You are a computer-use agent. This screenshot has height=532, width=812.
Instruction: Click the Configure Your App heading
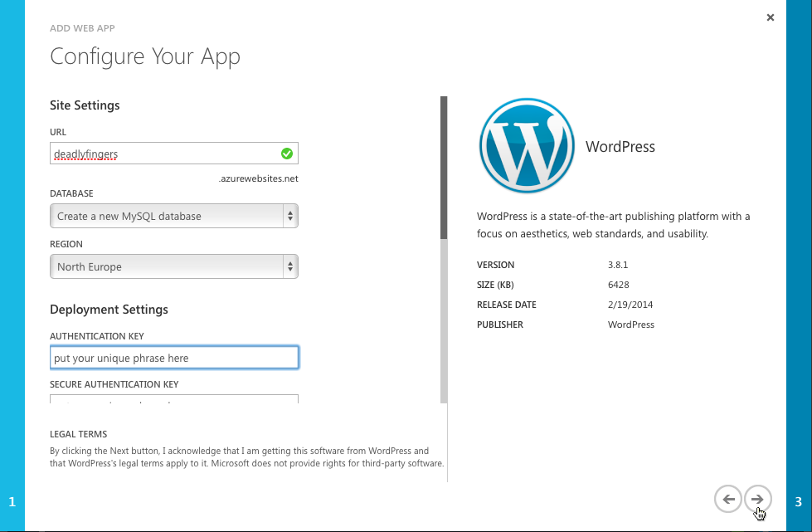pyautogui.click(x=145, y=56)
